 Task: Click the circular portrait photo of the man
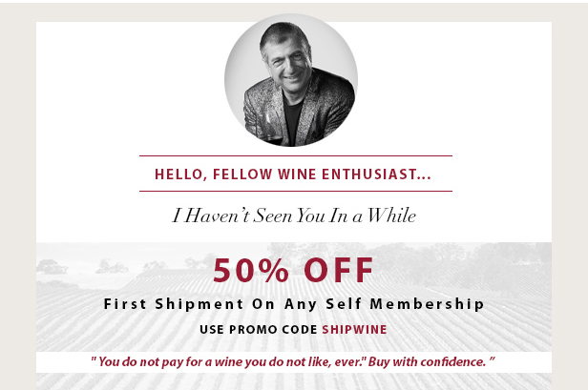point(291,80)
